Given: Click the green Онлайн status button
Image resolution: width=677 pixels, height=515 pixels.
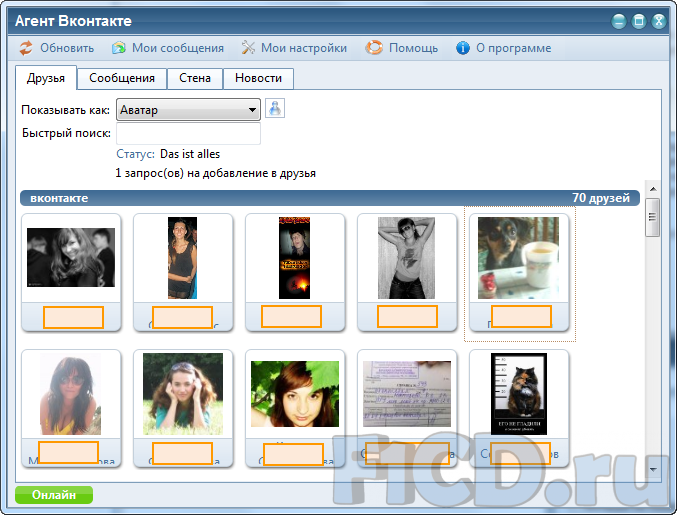Looking at the screenshot, I should 54,495.
